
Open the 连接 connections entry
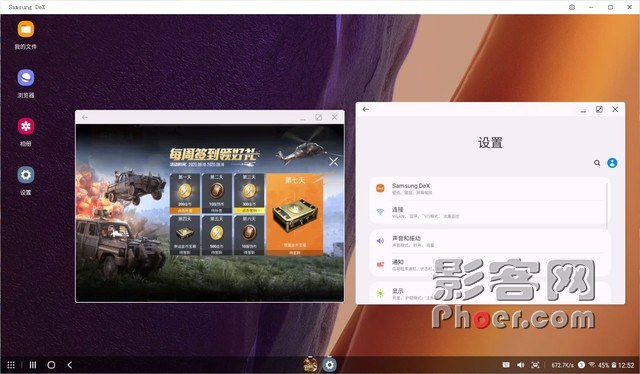488,212
